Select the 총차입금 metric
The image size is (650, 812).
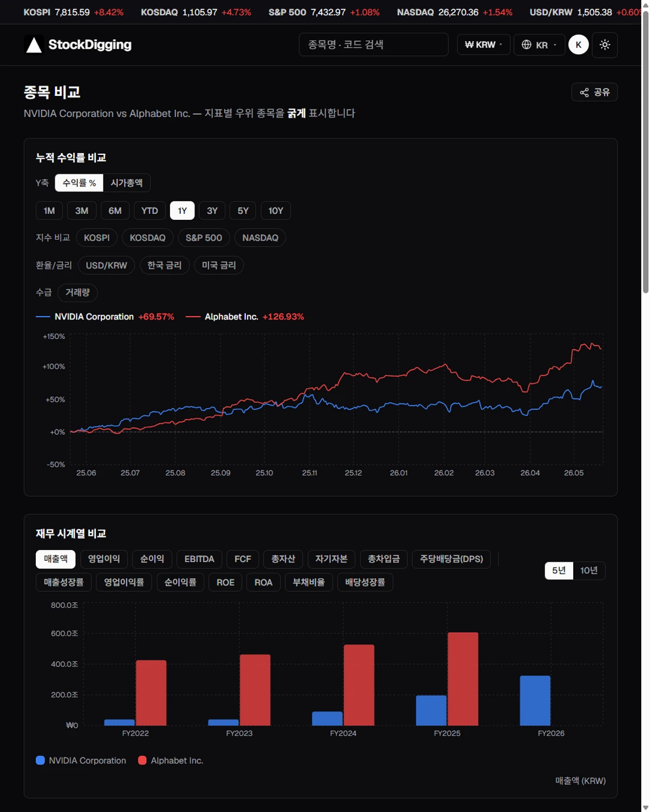383,559
